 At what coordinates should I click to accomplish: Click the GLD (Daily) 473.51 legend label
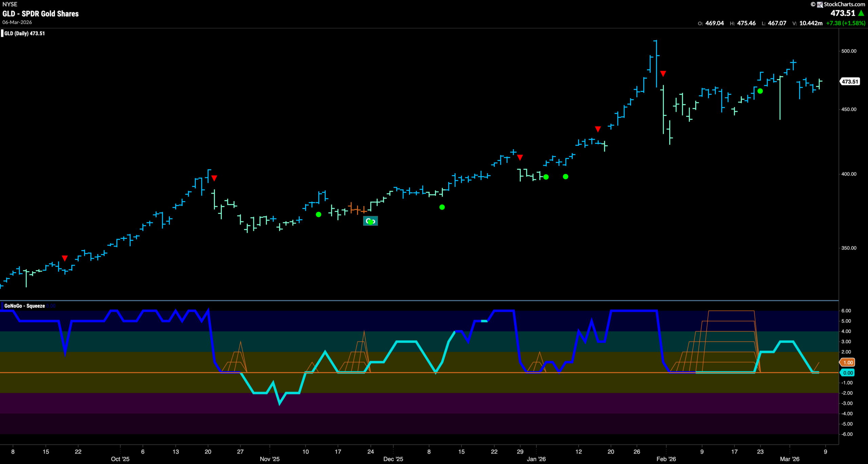click(x=24, y=33)
